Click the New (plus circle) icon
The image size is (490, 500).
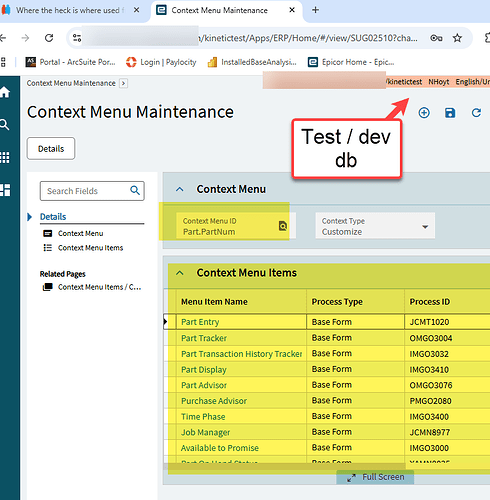click(424, 113)
